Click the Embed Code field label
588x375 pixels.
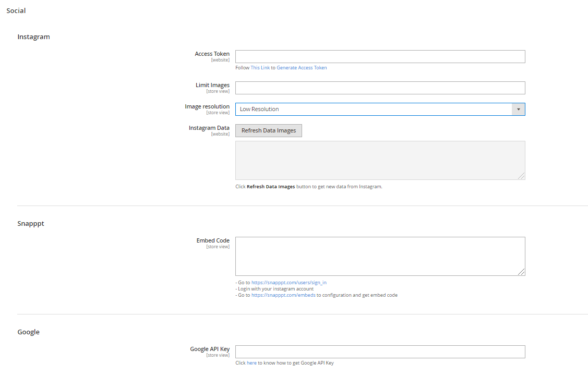coord(213,240)
